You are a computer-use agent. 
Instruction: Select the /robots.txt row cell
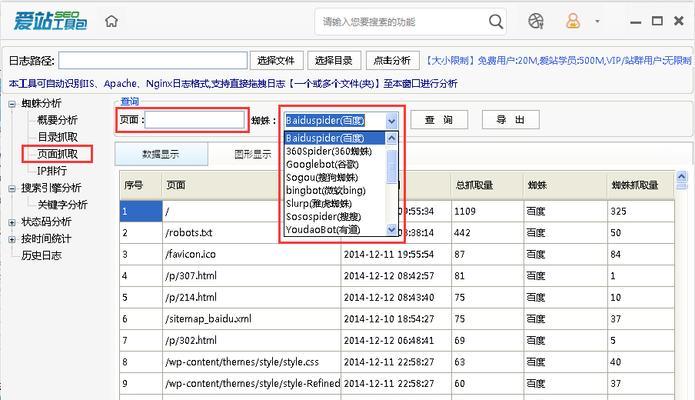(x=252, y=233)
